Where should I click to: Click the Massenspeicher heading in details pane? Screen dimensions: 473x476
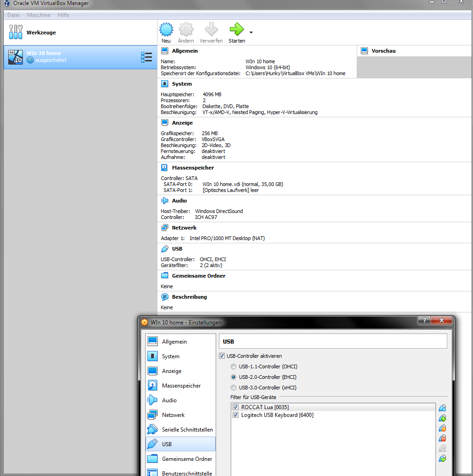[x=193, y=168]
